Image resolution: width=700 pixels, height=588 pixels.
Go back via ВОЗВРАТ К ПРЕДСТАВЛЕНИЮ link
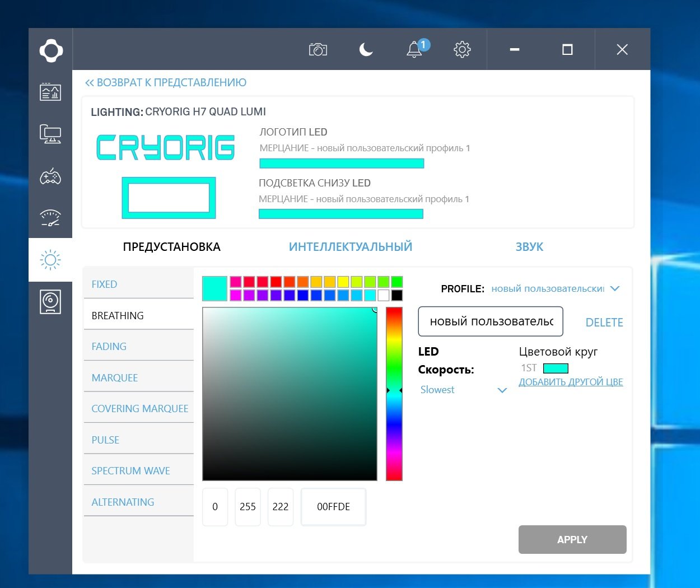166,82
